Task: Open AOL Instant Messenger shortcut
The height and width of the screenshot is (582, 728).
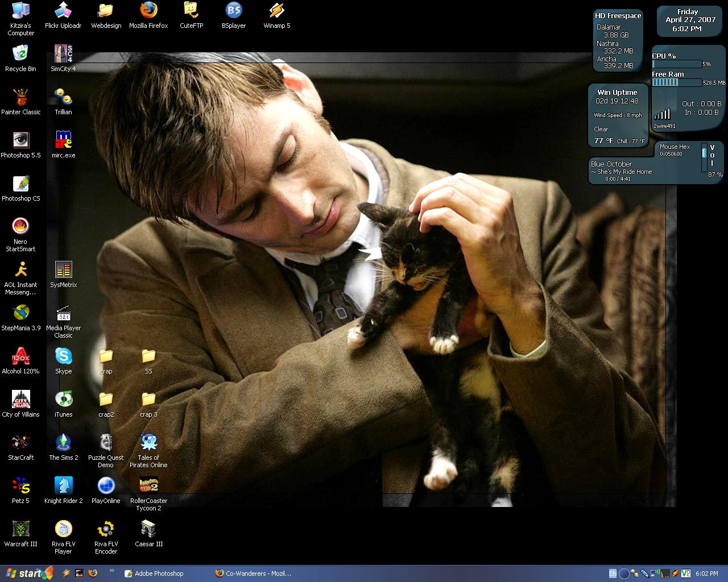Action: pos(20,277)
